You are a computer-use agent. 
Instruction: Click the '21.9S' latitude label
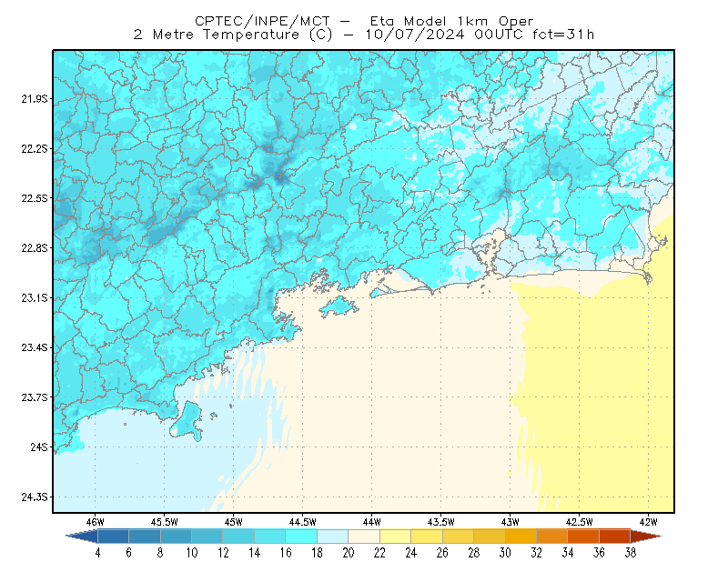coord(35,99)
